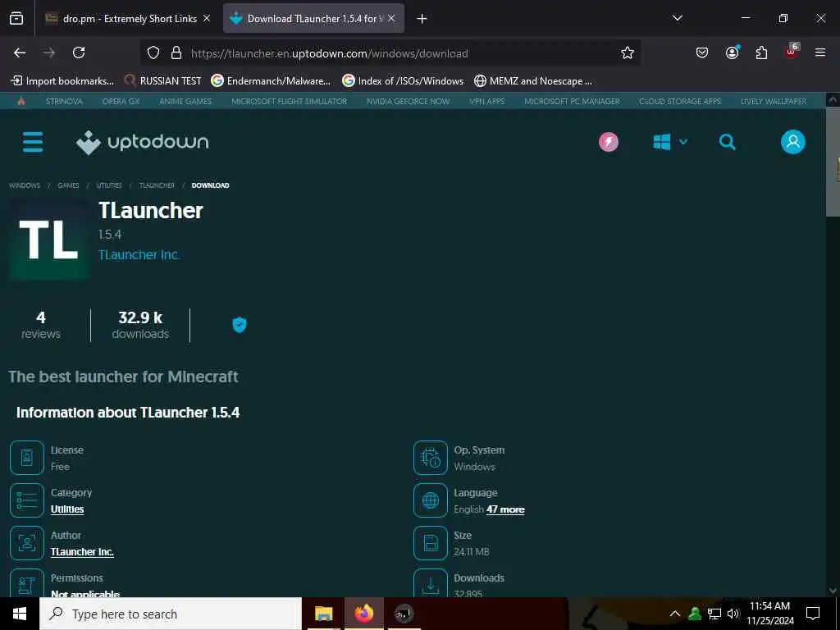Click the Permissions info icon

(27, 583)
